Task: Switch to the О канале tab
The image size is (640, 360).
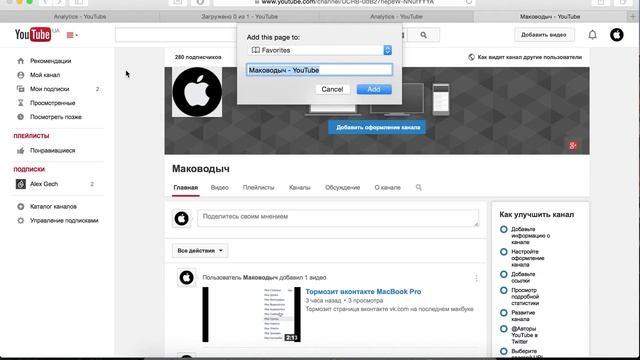Action: (x=388, y=188)
